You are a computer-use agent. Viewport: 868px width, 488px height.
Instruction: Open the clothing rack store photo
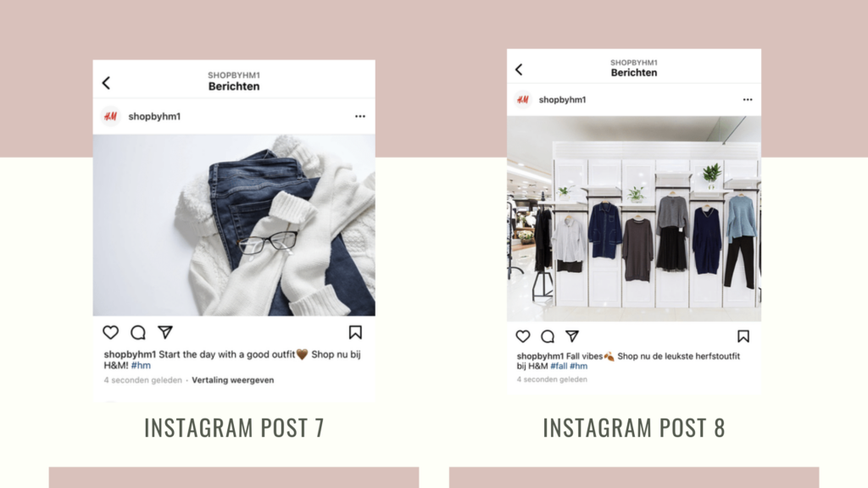click(634, 219)
